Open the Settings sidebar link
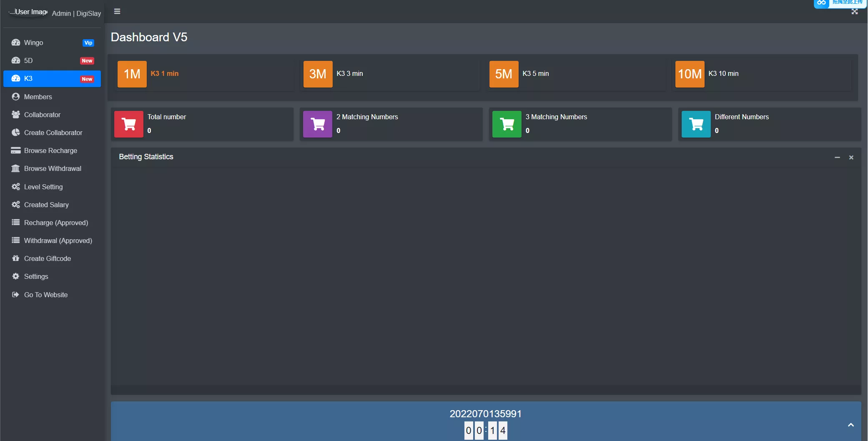868x441 pixels. 36,276
